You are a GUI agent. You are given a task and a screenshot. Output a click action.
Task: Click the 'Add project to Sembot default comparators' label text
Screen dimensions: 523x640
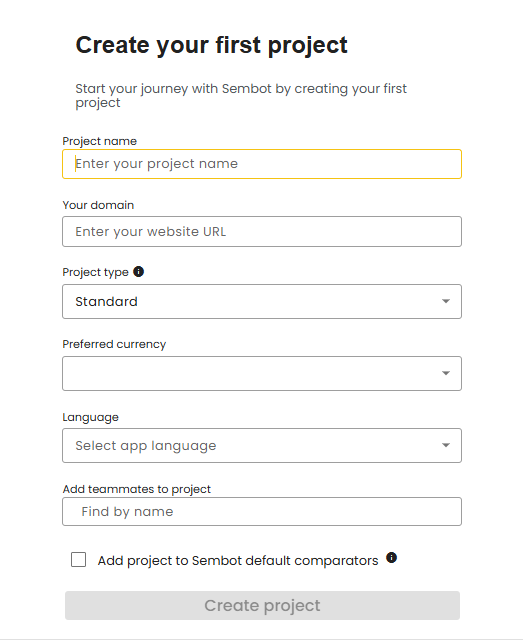coord(238,561)
